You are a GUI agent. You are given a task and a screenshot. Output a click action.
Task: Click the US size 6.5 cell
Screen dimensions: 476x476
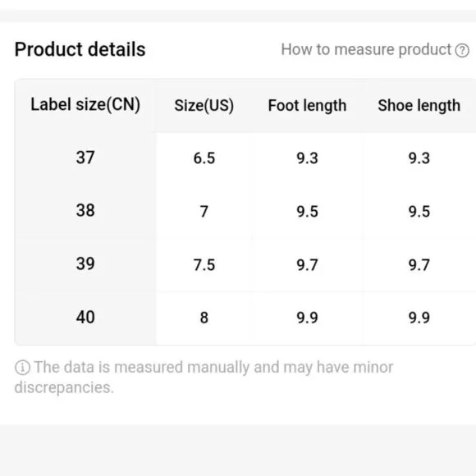(x=204, y=158)
